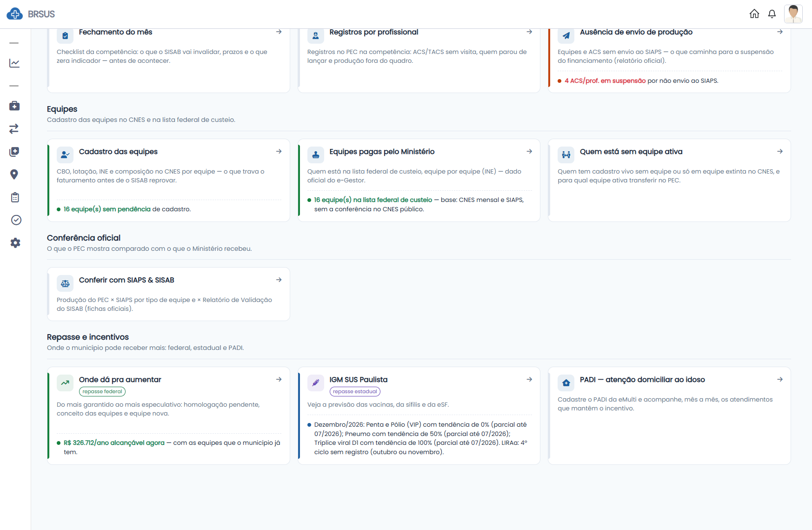The height and width of the screenshot is (530, 812).
Task: Open the BRSUS logo home link
Action: [31, 14]
